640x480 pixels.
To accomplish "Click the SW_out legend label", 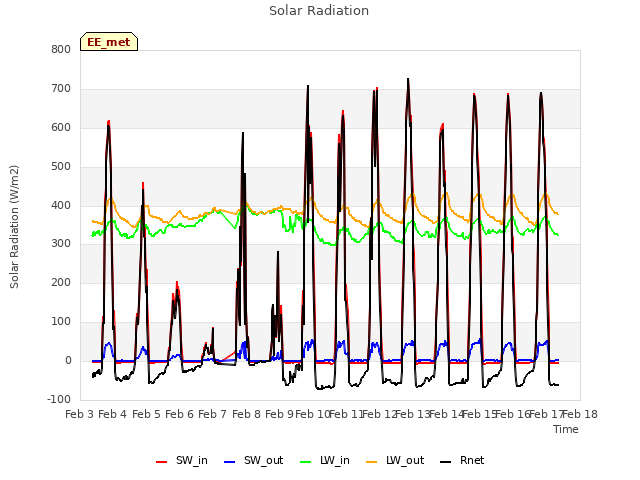I will [263, 460].
